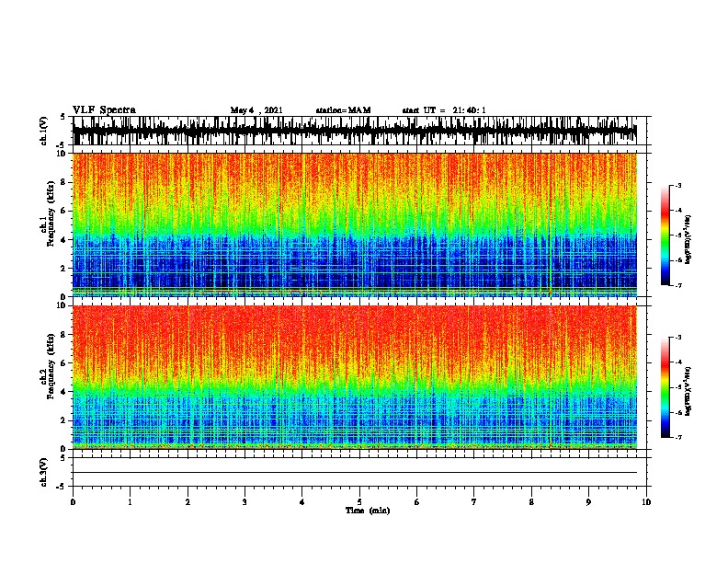
Task: Click the ch.1 spectrogram "6" kHz tick label
Action: (x=64, y=211)
